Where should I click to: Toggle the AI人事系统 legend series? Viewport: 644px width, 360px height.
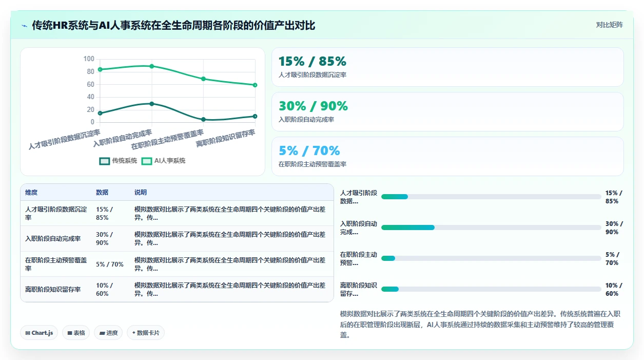click(163, 161)
